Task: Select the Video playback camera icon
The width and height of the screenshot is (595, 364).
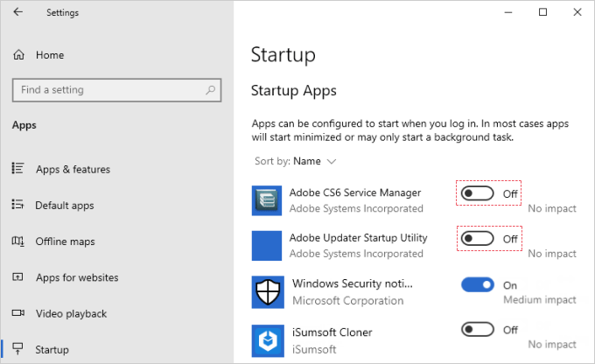Action: (x=17, y=313)
